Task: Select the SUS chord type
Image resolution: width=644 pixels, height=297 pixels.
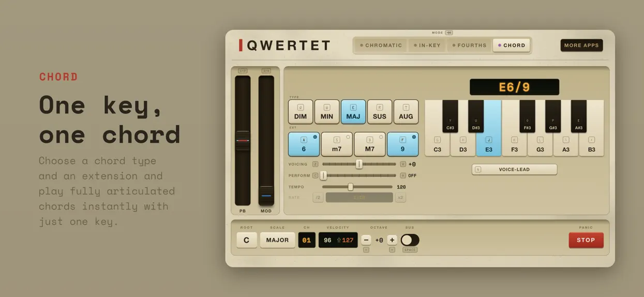Action: pos(380,112)
